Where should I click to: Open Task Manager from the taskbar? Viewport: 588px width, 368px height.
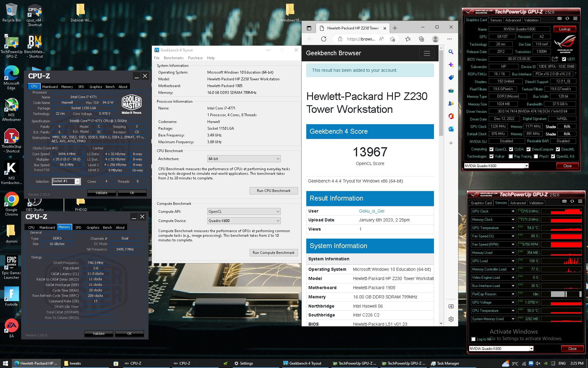click(445, 363)
